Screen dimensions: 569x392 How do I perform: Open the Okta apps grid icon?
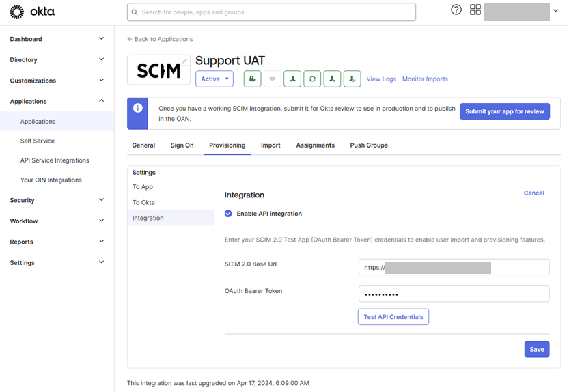tap(475, 10)
